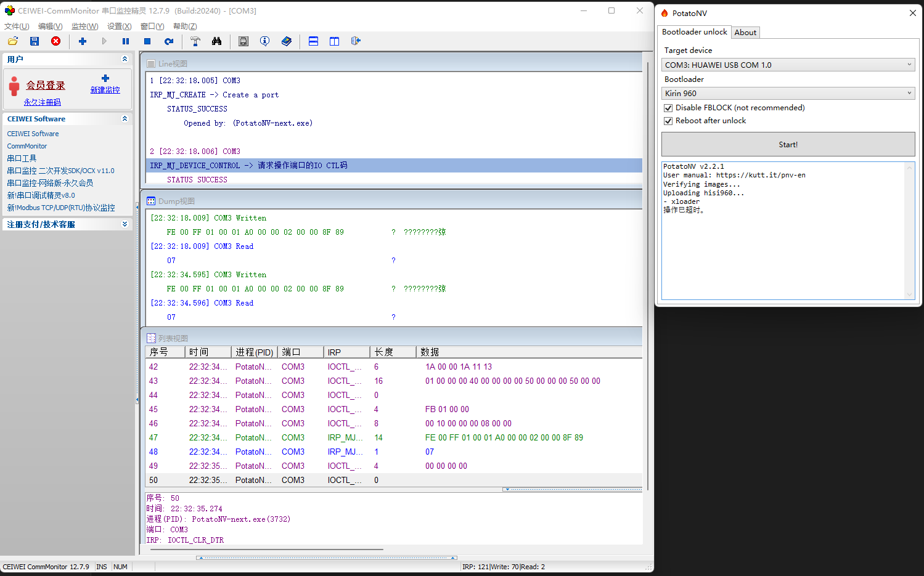Switch to the About tab
Viewport: 924px width, 576px height.
point(745,33)
